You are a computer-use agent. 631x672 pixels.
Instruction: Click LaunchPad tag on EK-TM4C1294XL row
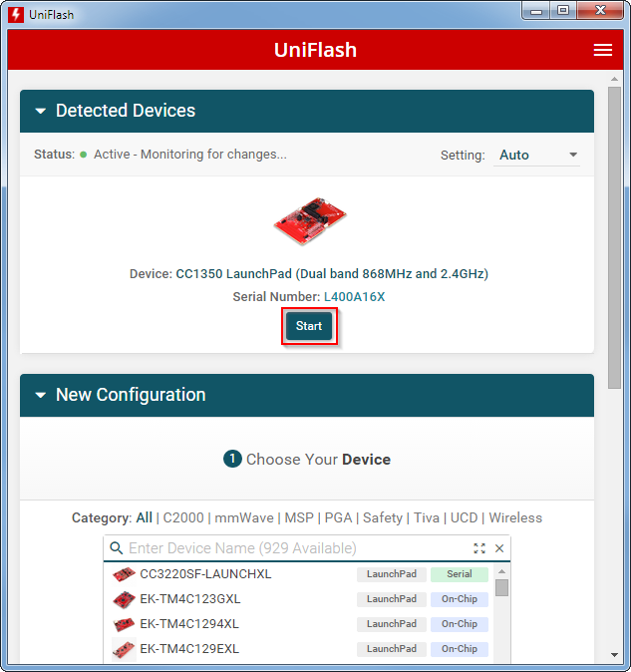[392, 624]
